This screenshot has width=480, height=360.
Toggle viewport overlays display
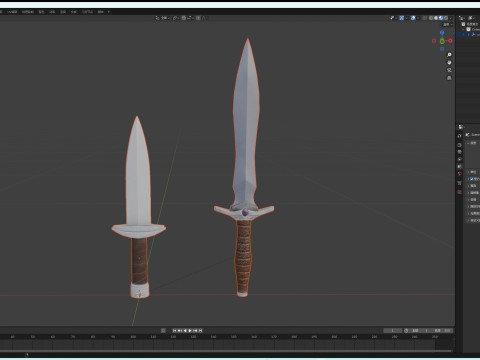413,18
